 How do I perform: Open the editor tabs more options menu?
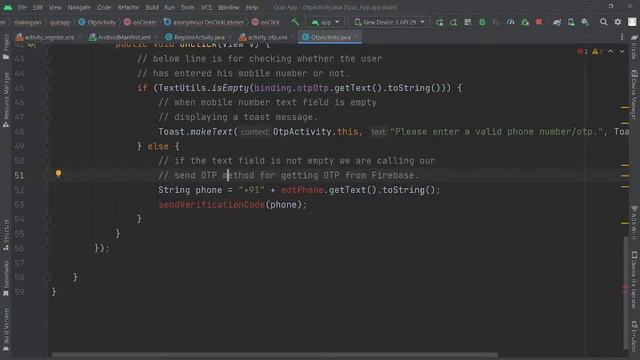[x=622, y=37]
